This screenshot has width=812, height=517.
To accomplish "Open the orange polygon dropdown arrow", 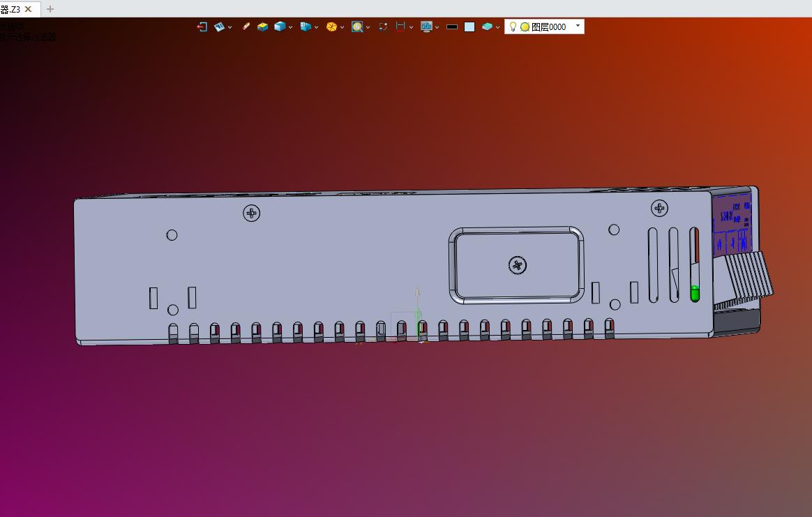I will tap(343, 27).
